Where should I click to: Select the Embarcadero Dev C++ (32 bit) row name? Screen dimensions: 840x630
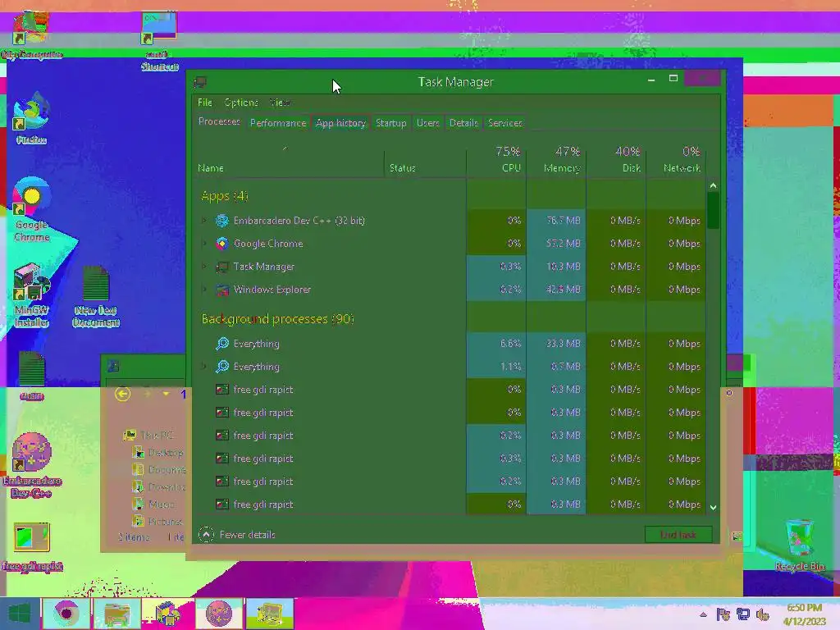click(299, 220)
